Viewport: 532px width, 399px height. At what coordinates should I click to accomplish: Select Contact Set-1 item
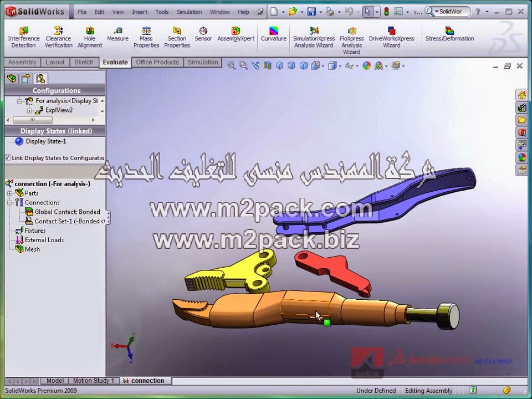coord(66,221)
